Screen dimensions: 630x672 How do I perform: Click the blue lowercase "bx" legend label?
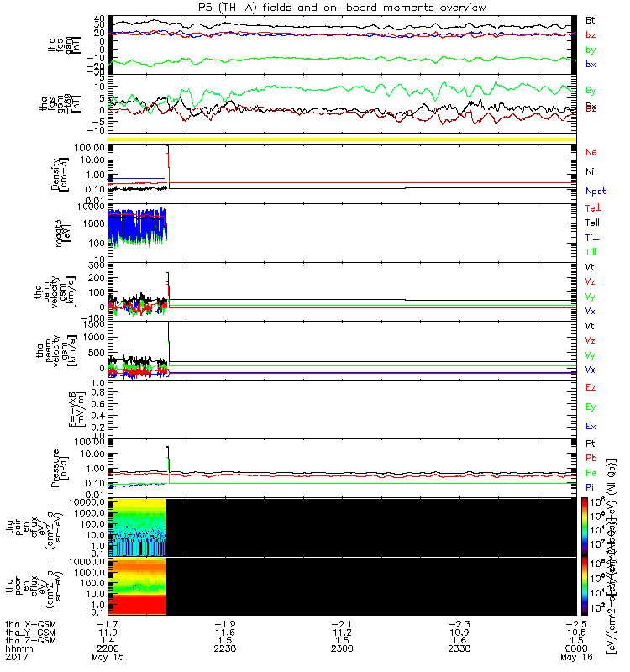pos(591,65)
